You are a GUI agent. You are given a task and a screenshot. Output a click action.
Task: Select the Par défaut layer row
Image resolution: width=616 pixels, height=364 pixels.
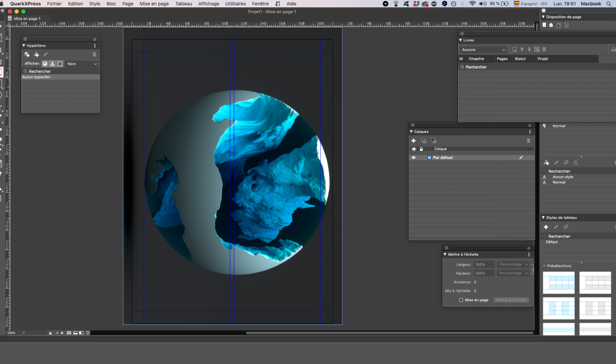coord(472,157)
